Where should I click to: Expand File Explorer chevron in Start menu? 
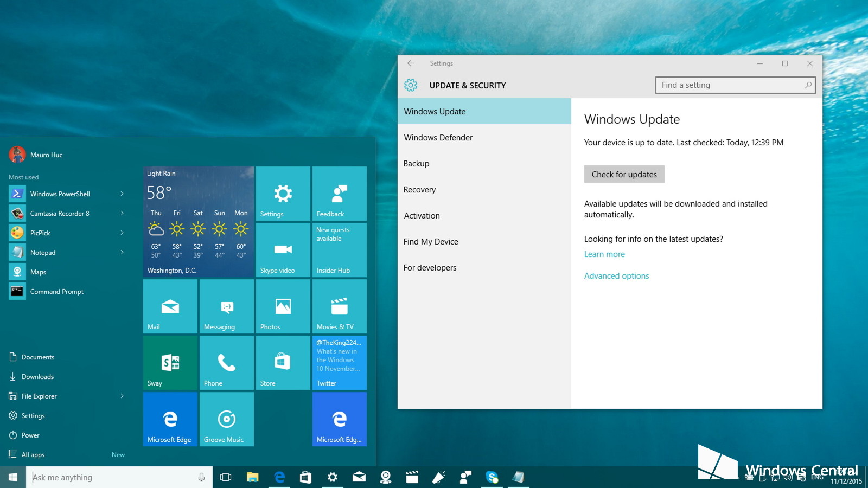coord(122,396)
